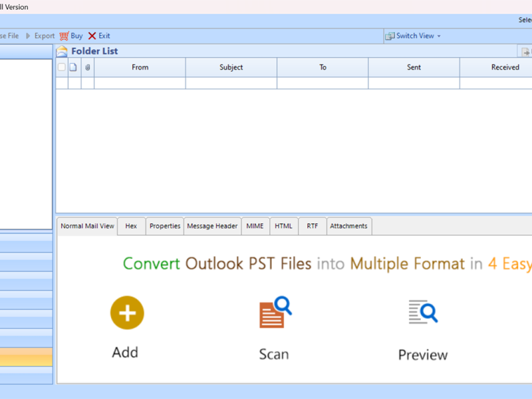This screenshot has width=532, height=399.
Task: Click the Buy shopping cart icon
Action: [64, 36]
